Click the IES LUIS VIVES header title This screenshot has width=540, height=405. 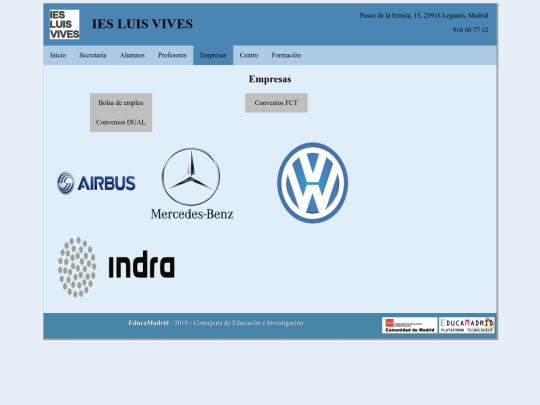click(142, 24)
